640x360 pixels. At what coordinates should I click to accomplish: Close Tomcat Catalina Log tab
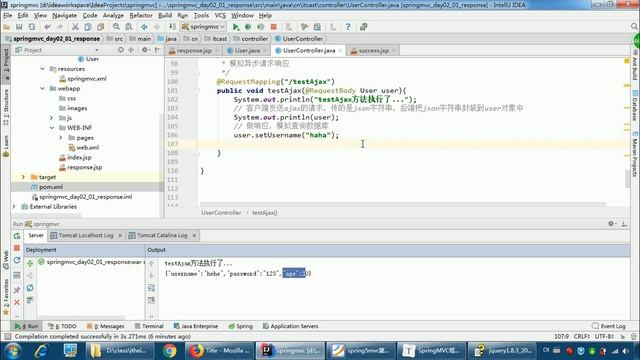[194, 236]
